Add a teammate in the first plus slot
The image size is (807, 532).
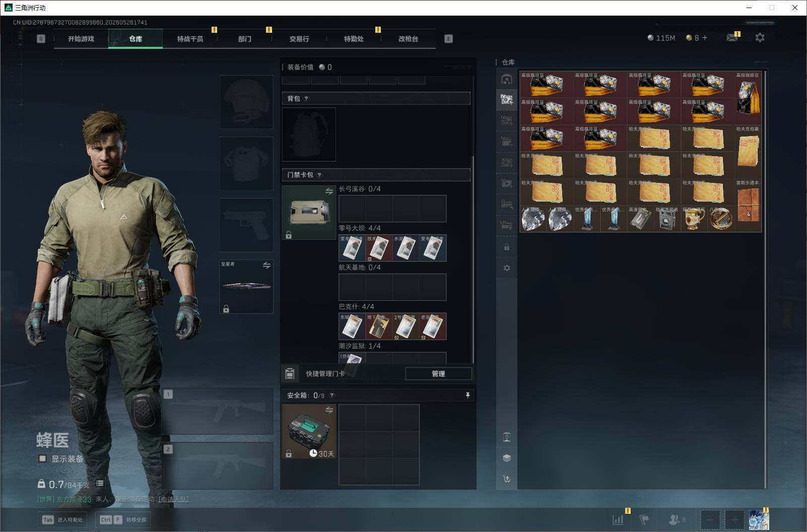pos(710,519)
